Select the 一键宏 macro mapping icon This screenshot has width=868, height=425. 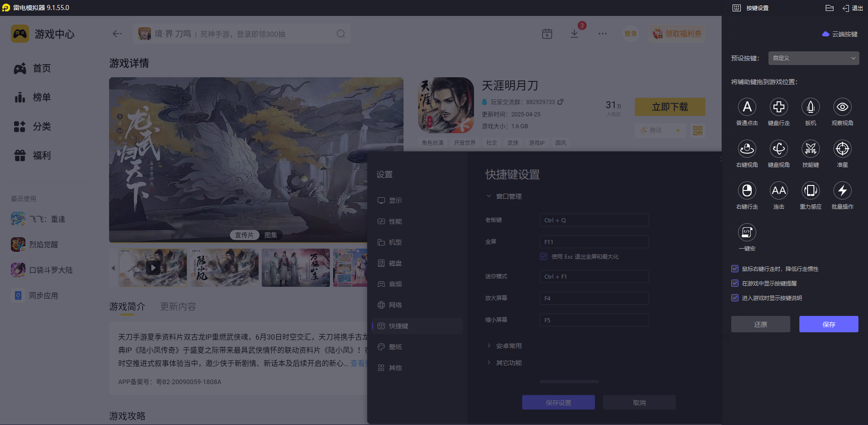coord(747,233)
